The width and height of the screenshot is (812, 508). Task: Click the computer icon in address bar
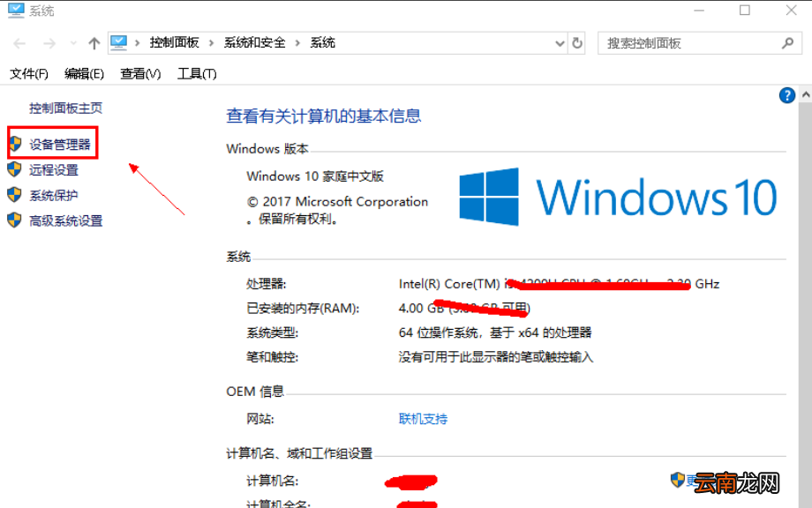coord(118,43)
